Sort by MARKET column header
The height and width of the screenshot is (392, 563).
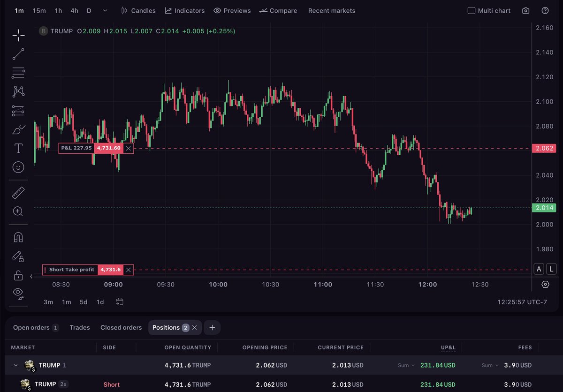[23, 347]
